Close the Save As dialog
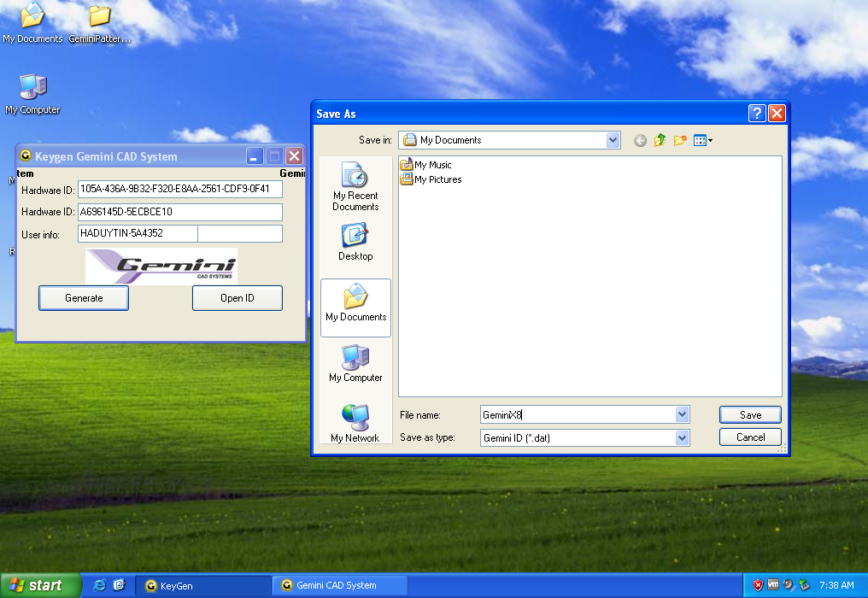 777,113
